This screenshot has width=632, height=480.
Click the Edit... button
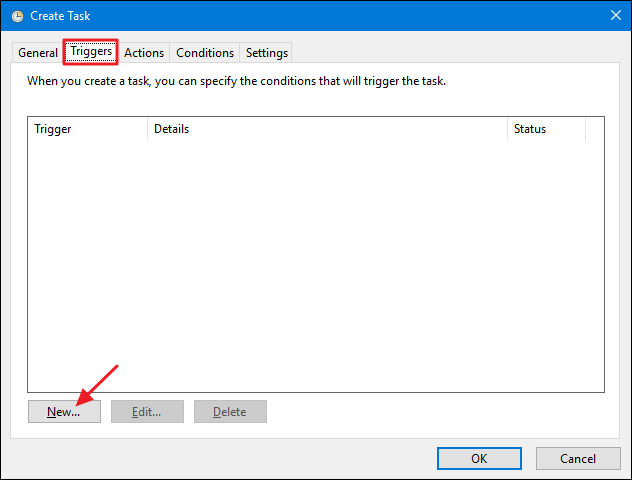point(147,411)
